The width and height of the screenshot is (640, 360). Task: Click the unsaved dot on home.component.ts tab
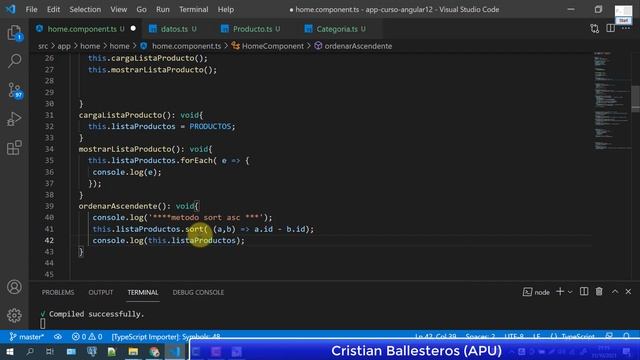click(133, 29)
